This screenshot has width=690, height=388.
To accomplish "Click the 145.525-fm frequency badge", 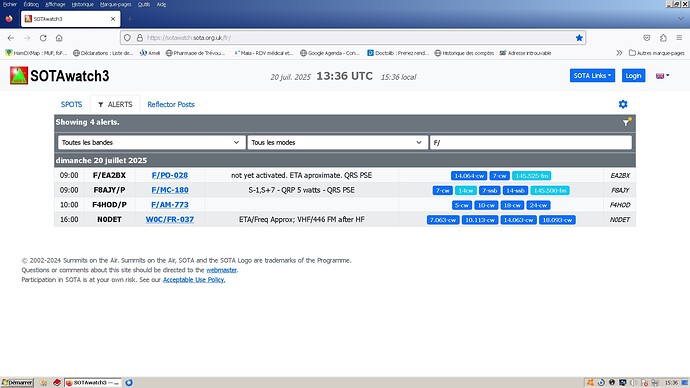I will [531, 176].
